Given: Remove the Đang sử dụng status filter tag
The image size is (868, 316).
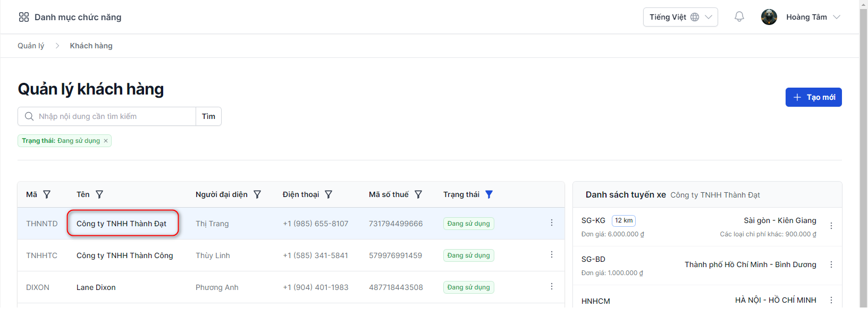Looking at the screenshot, I should (x=106, y=141).
